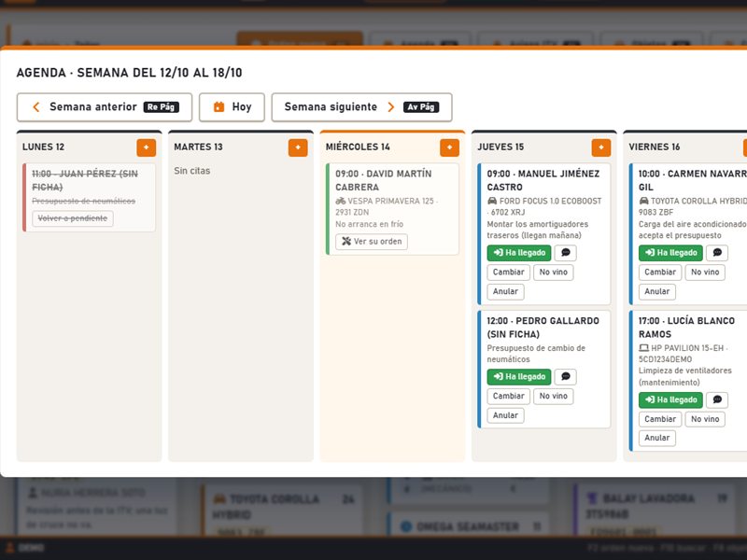747x560 pixels.
Task: Go to Semana anterior
Action: click(x=105, y=107)
